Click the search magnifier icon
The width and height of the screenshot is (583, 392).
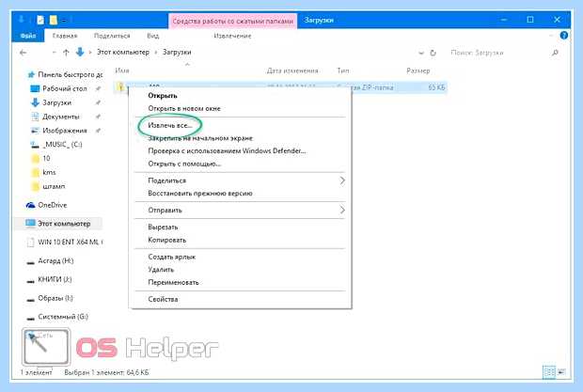pyautogui.click(x=555, y=53)
